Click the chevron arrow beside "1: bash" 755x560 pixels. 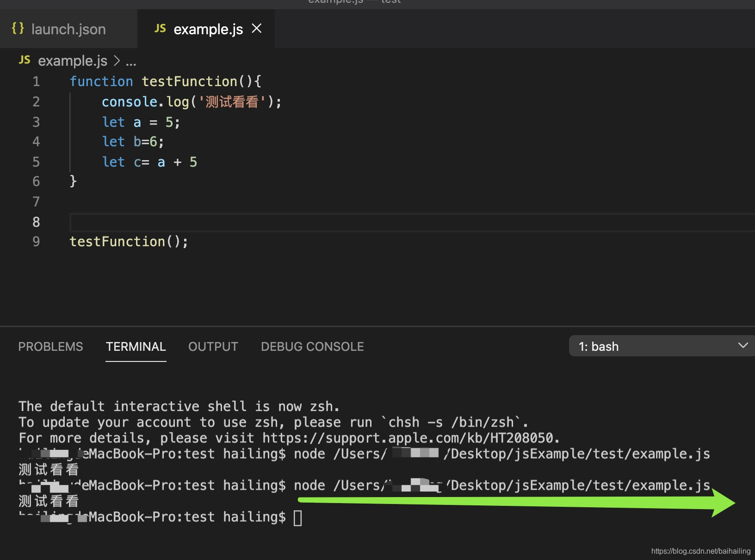tap(743, 345)
